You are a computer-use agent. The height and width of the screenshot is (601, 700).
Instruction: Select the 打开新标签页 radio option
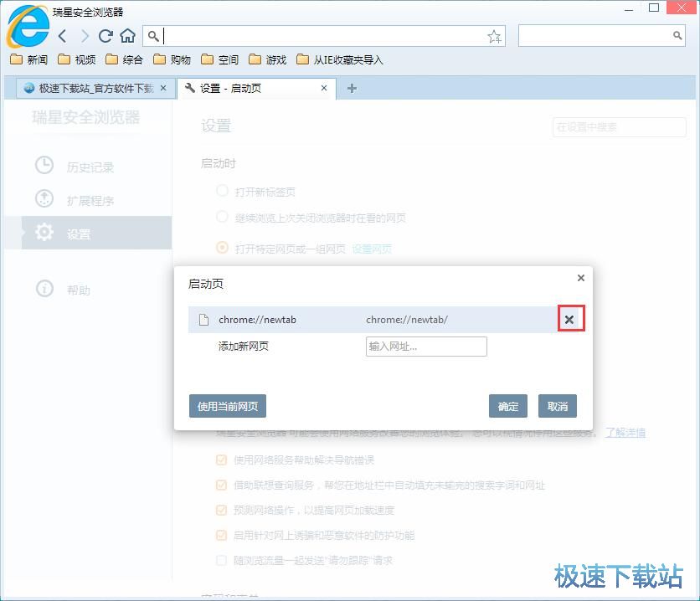click(222, 192)
